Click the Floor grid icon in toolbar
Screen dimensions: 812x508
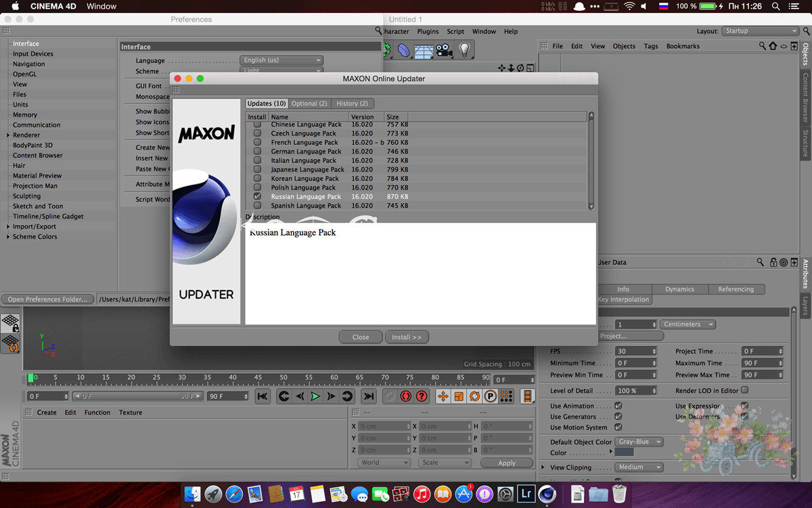424,50
